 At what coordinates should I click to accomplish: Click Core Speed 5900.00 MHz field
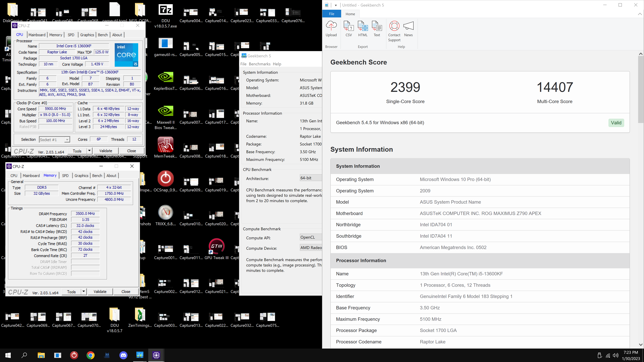56,109
